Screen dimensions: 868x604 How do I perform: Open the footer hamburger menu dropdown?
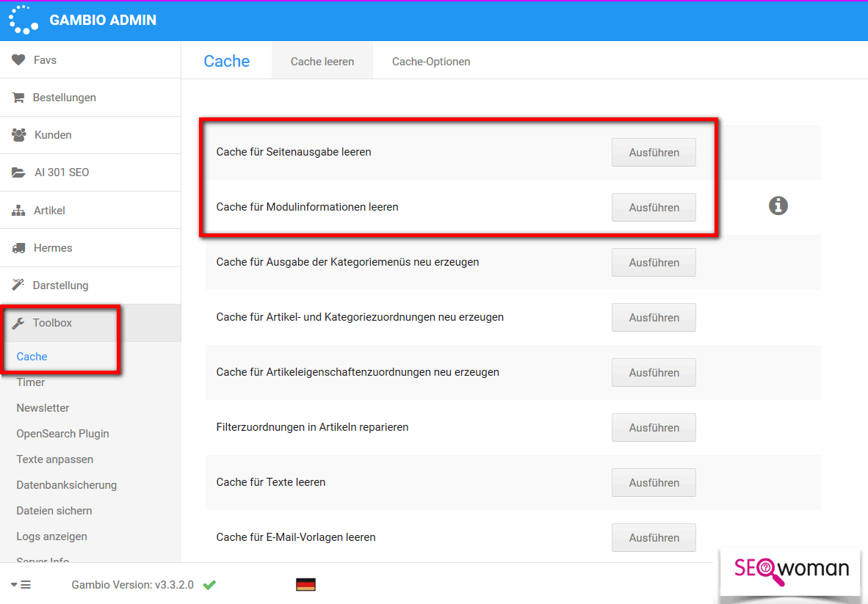tap(21, 585)
